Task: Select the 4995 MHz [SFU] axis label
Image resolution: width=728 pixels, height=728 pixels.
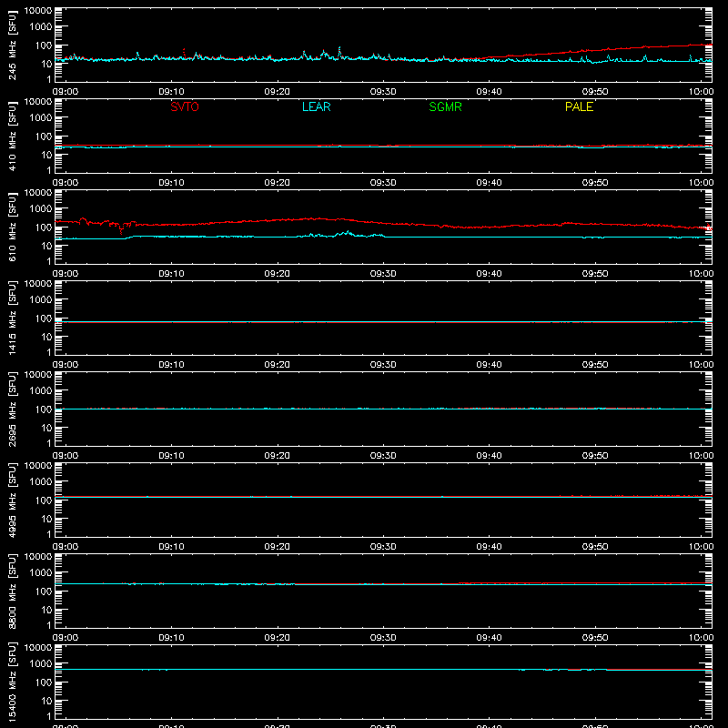Action: tap(12, 500)
